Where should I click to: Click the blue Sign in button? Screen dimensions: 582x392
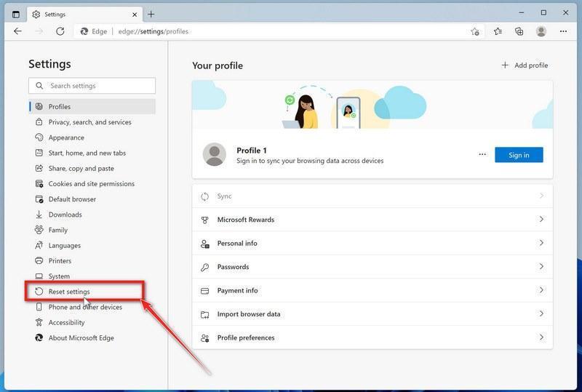[519, 155]
